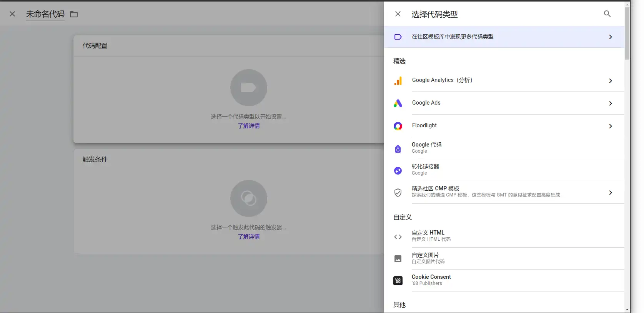
Task: Click the 选择一个代码类型以开始设置 text
Action: (249, 117)
